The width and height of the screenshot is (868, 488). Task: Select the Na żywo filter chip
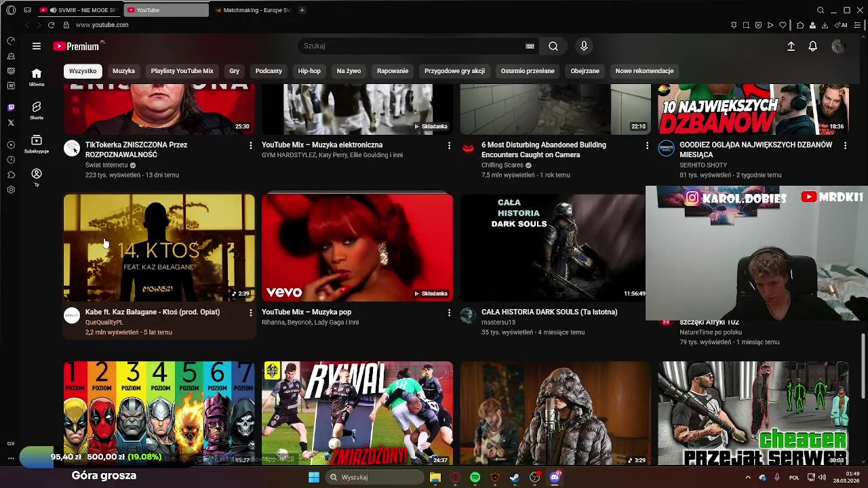pyautogui.click(x=349, y=71)
